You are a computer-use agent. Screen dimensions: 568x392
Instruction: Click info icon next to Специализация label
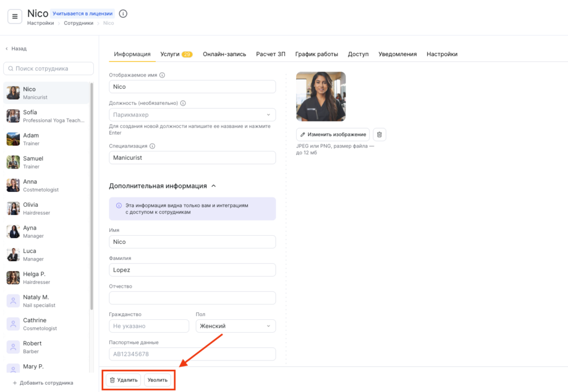pos(153,146)
